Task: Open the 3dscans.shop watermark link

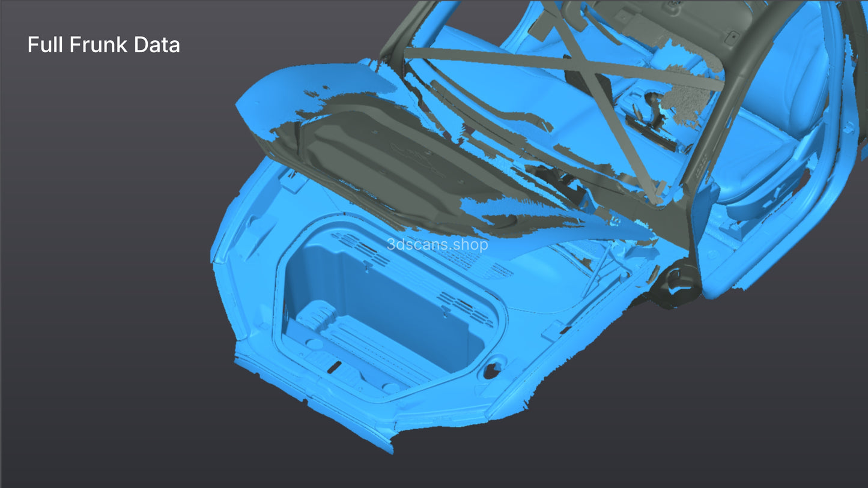Action: point(437,244)
